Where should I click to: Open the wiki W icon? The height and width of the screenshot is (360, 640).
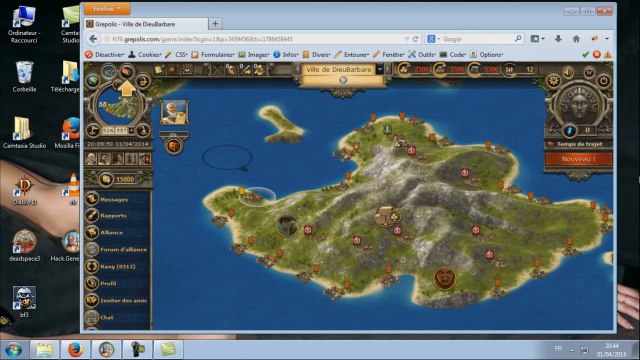coord(589,72)
